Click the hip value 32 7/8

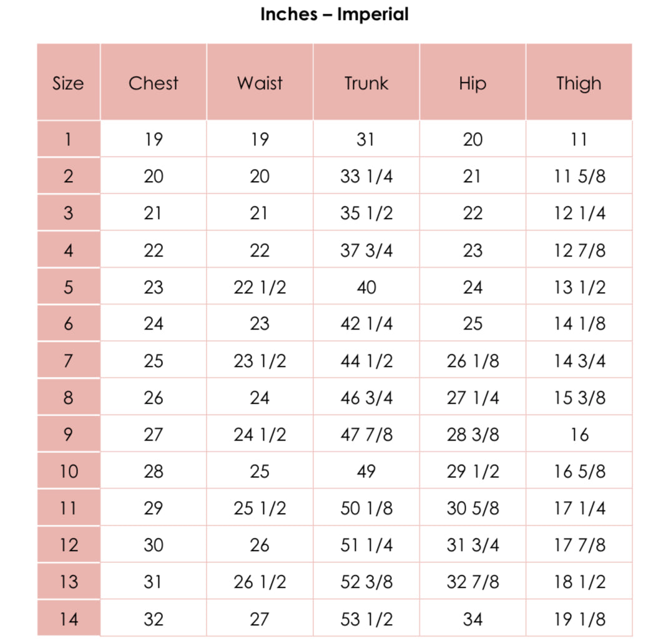[x=473, y=582]
